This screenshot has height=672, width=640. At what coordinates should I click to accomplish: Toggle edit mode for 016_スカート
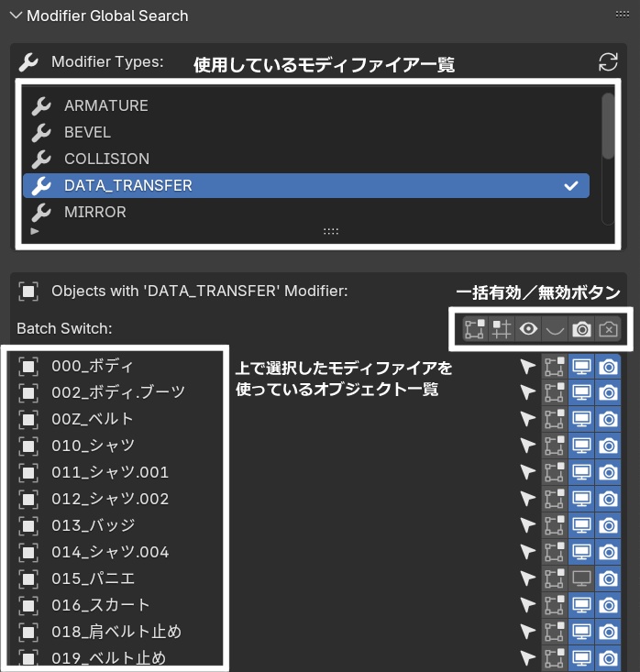tap(555, 606)
